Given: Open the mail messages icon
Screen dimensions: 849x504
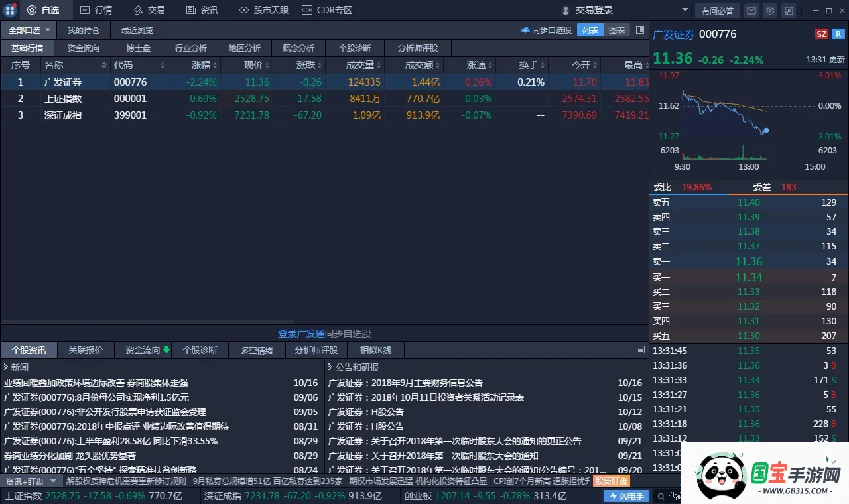Looking at the screenshot, I should 751,11.
